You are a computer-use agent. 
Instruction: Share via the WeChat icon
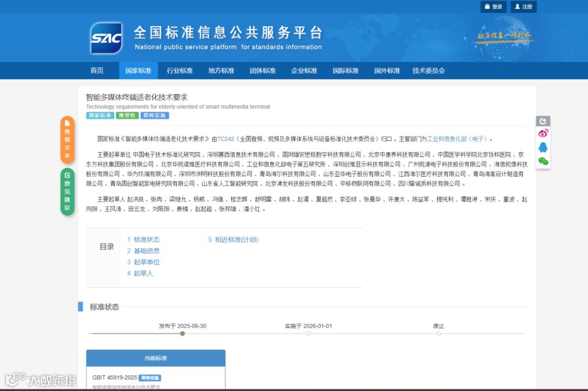pyautogui.click(x=543, y=162)
